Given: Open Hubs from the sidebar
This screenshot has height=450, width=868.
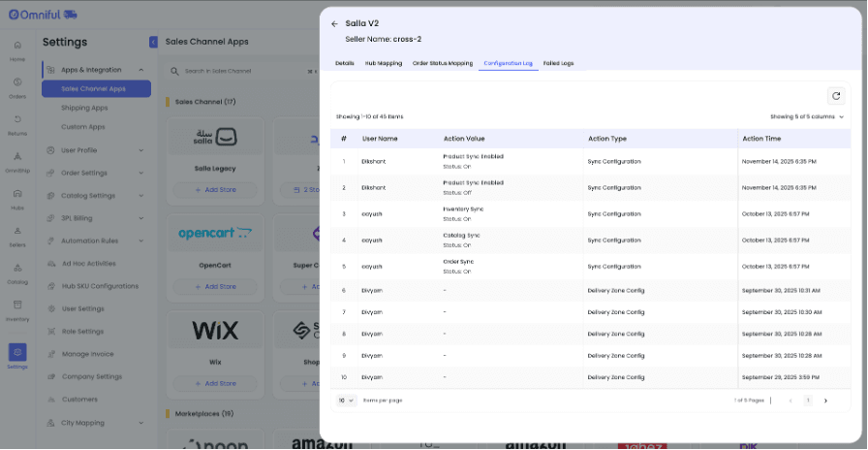Looking at the screenshot, I should (x=17, y=200).
